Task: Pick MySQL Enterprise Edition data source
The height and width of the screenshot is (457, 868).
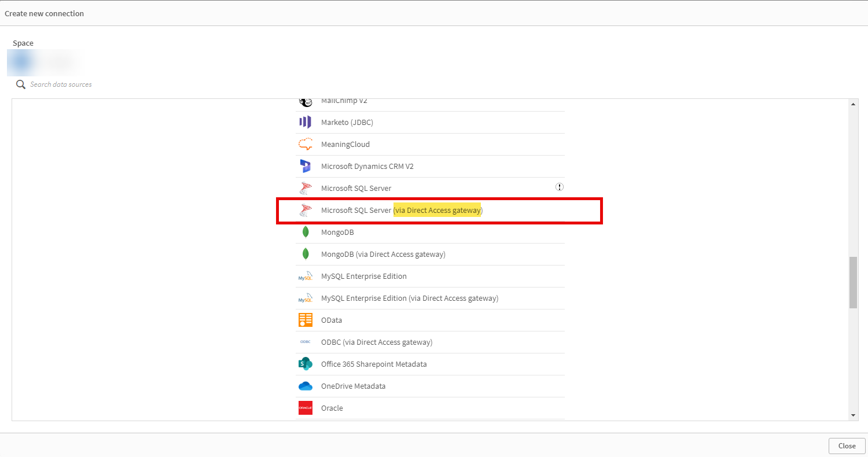Action: click(x=363, y=276)
